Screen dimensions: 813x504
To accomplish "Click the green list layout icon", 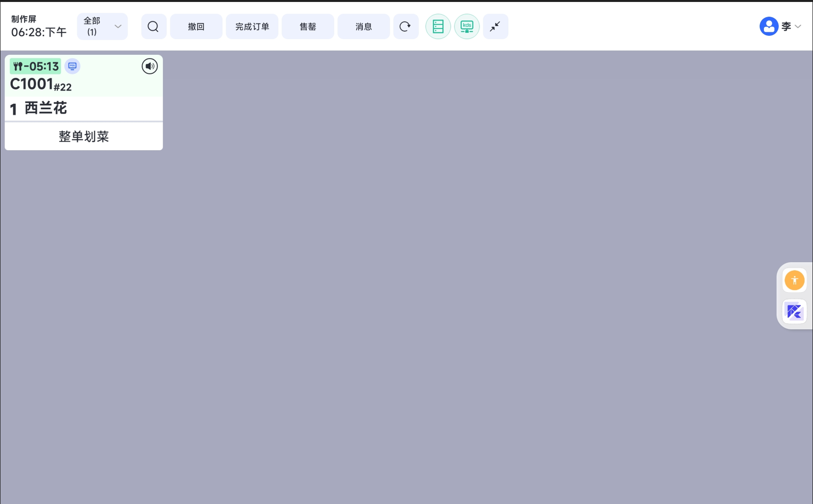I will (438, 26).
